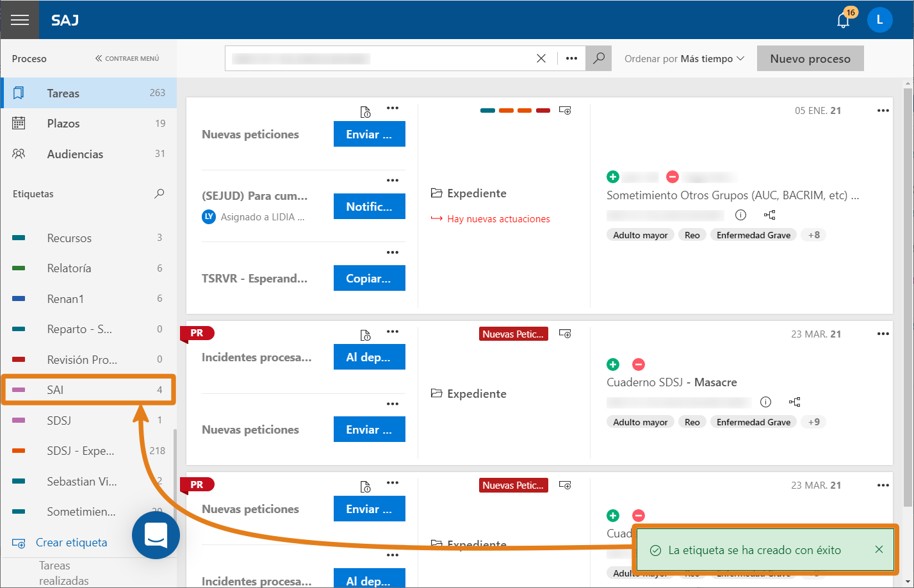Click the Masacre card's Enfermedad Grave tag

tap(753, 422)
